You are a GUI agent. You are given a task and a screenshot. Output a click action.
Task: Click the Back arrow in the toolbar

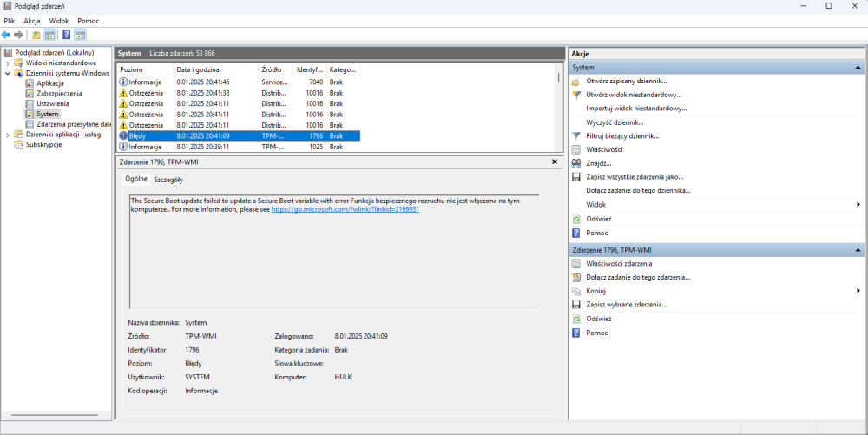point(6,35)
